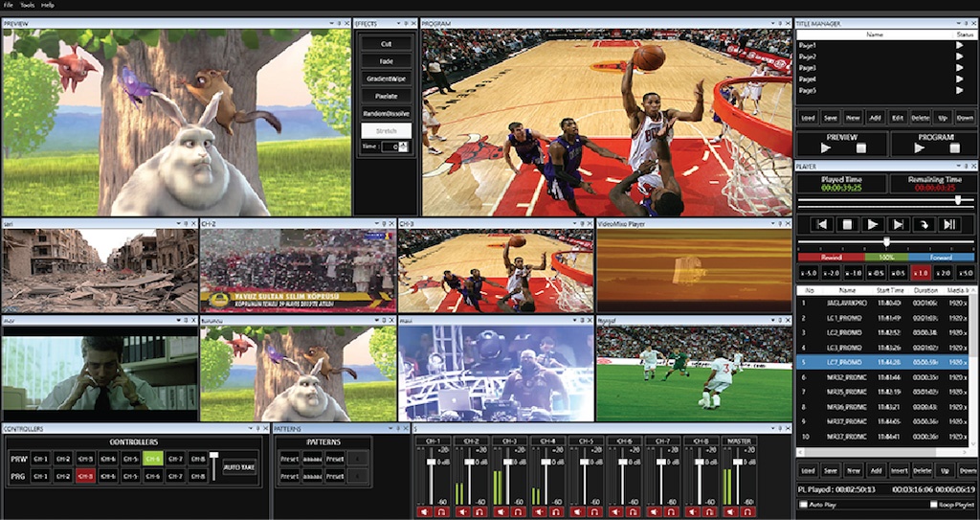Stop the Player transport
The height and width of the screenshot is (520, 980).
click(x=848, y=224)
